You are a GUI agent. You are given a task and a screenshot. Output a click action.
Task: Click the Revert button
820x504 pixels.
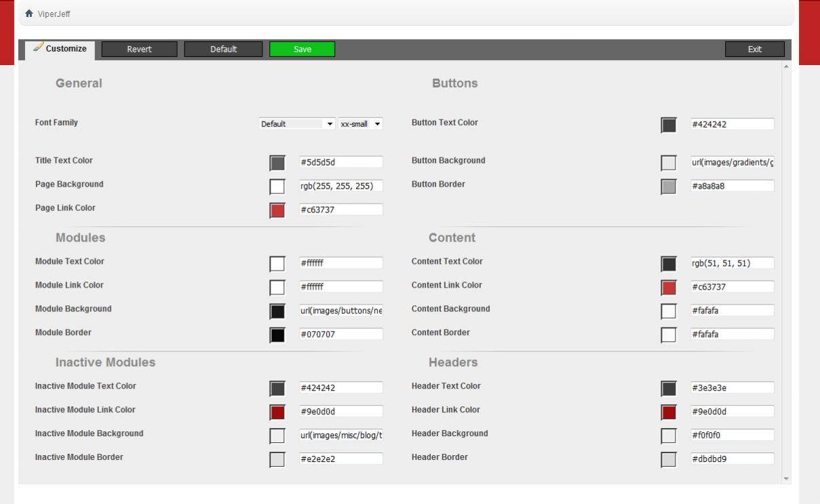pos(139,49)
